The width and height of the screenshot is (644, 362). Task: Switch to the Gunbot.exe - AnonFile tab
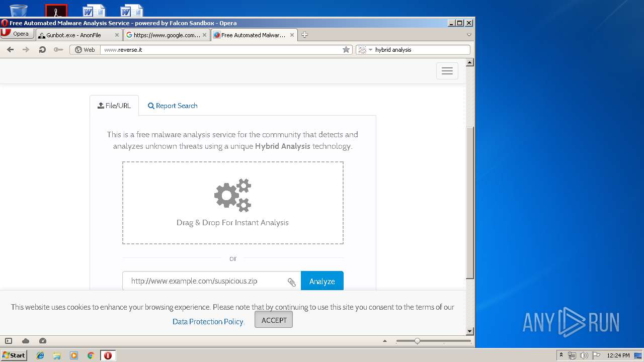pyautogui.click(x=79, y=35)
